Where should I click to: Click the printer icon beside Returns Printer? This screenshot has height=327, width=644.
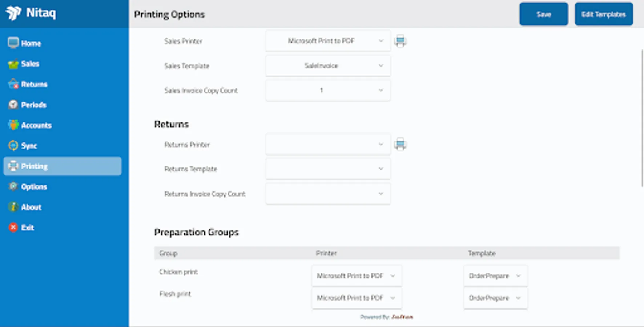click(400, 144)
